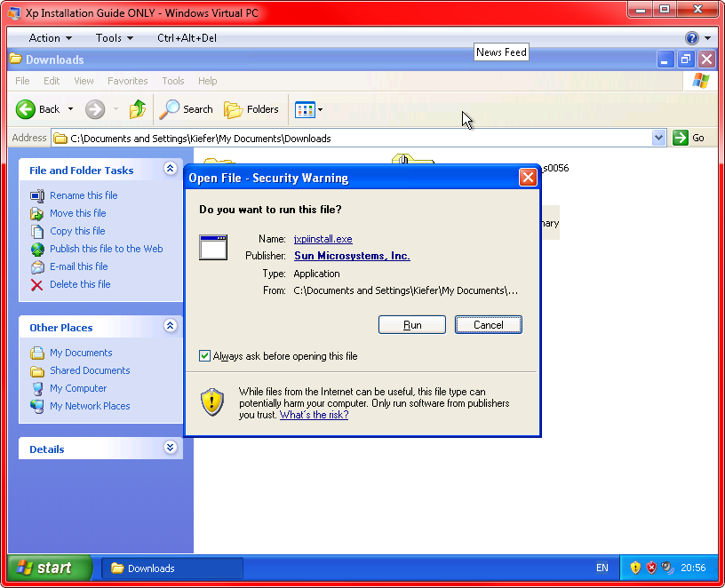Screen dimensions: 725x588
Task: Click the Downloads taskbar button
Action: click(172, 568)
